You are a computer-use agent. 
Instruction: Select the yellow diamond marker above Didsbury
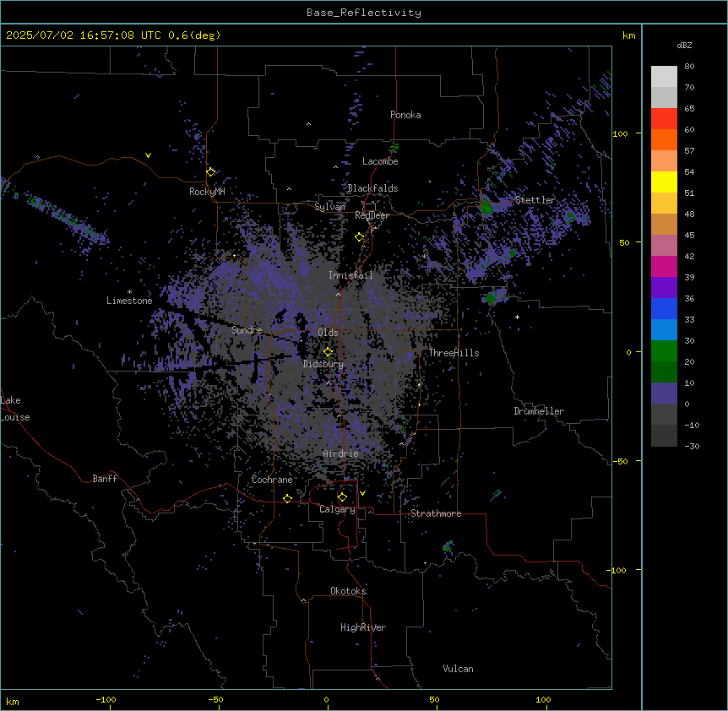point(328,352)
